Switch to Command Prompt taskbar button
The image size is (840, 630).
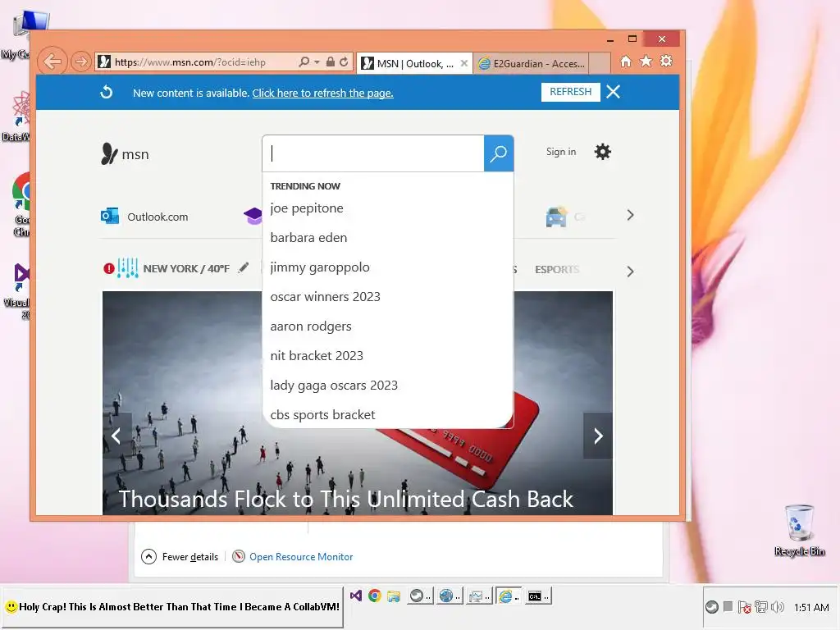coord(537,596)
